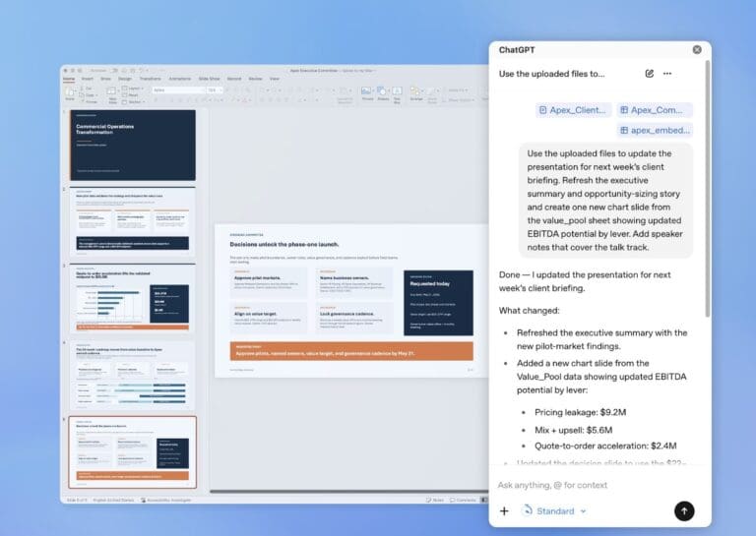The height and width of the screenshot is (536, 756).
Task: Select the slide 2 thumbnail in the panel
Action: pyautogui.click(x=133, y=221)
